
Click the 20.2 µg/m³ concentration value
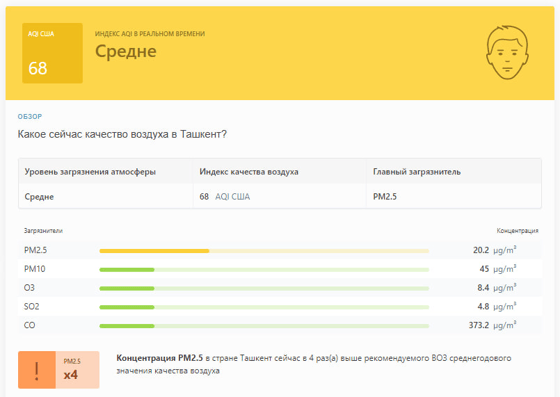tap(495, 250)
